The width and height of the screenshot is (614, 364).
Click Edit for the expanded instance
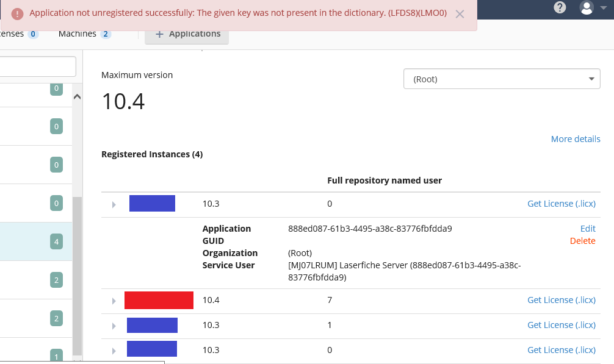pos(588,229)
